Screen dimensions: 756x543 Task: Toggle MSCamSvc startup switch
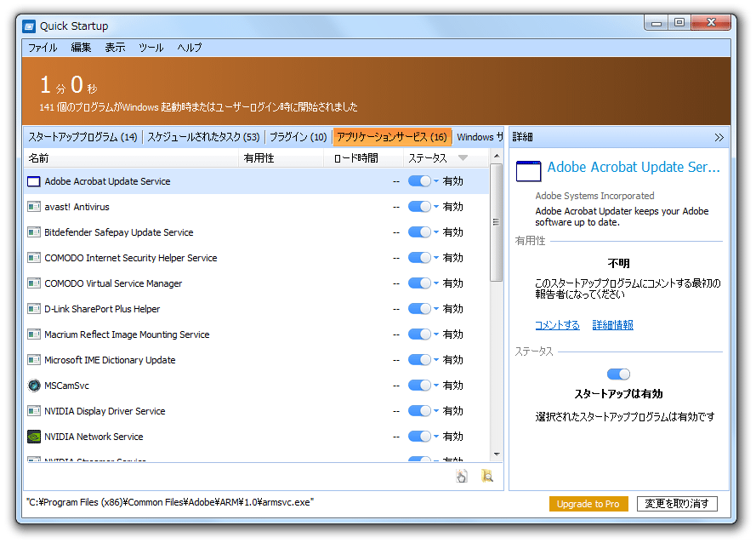(x=419, y=386)
